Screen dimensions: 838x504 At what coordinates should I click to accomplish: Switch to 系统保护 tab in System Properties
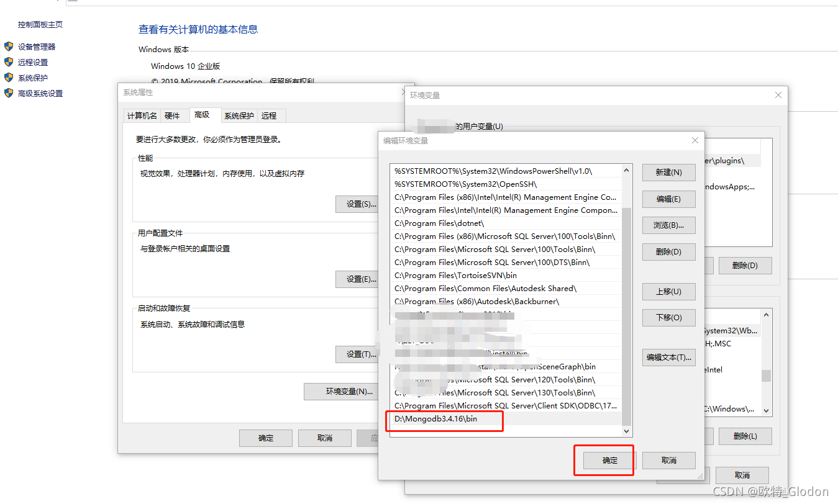click(239, 115)
